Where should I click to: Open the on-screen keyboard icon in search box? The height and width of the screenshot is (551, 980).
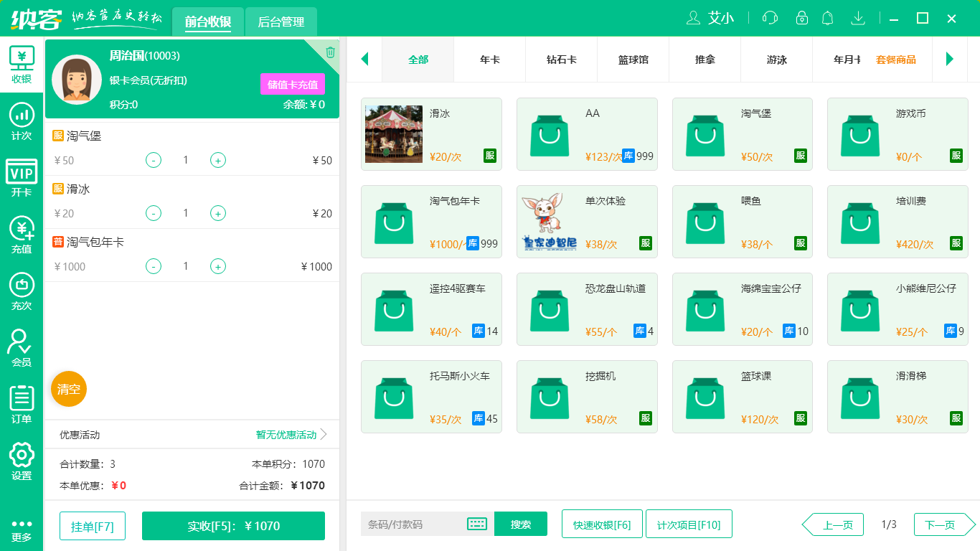point(477,524)
